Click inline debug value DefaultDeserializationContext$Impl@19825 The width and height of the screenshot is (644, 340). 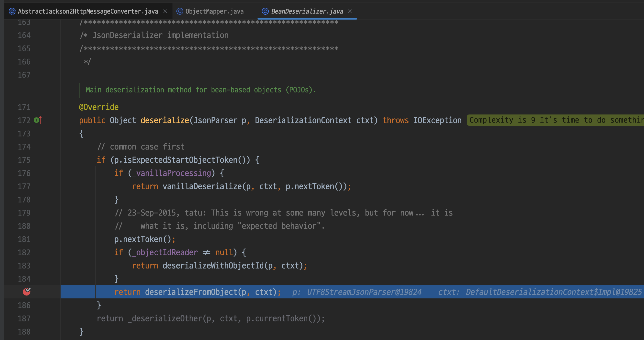[x=554, y=292]
